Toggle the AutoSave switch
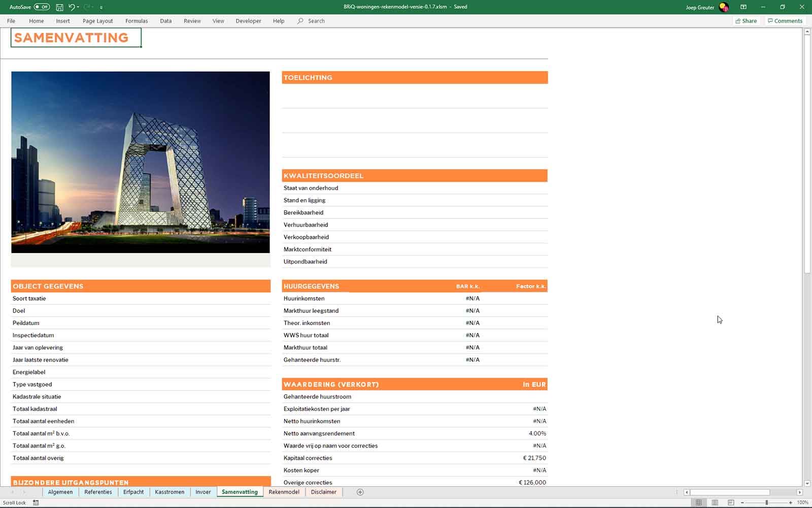 [42, 7]
